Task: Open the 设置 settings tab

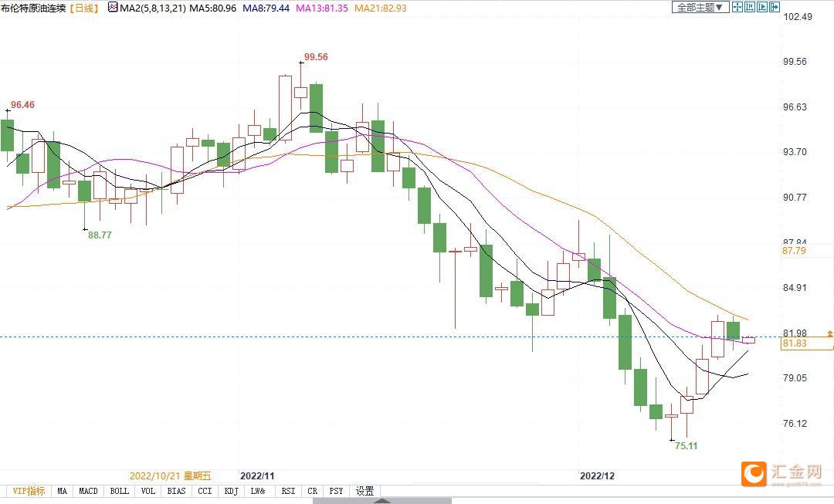Action: tap(364, 491)
